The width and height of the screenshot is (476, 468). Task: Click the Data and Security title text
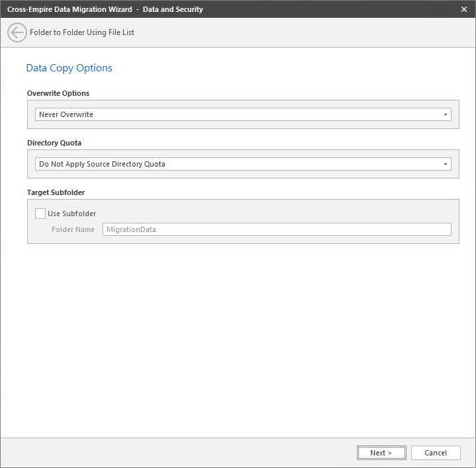(173, 9)
